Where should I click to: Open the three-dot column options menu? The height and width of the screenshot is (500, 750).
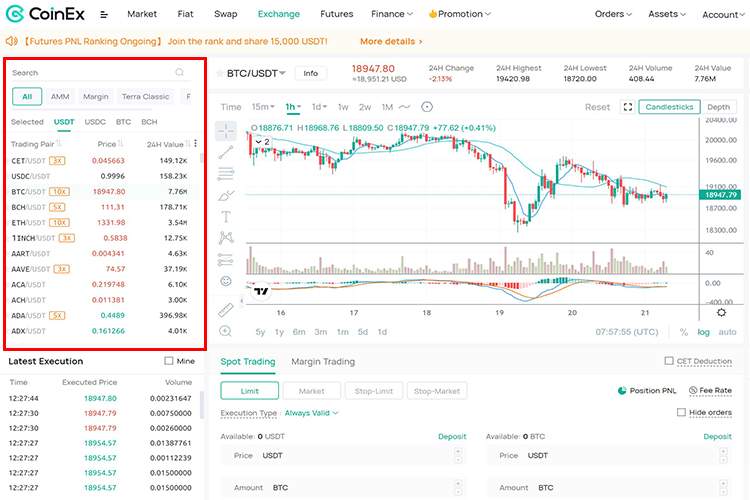tap(196, 144)
